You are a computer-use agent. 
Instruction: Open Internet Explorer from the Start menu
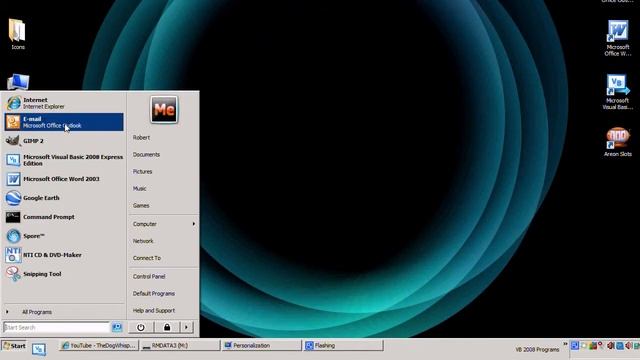pos(64,103)
